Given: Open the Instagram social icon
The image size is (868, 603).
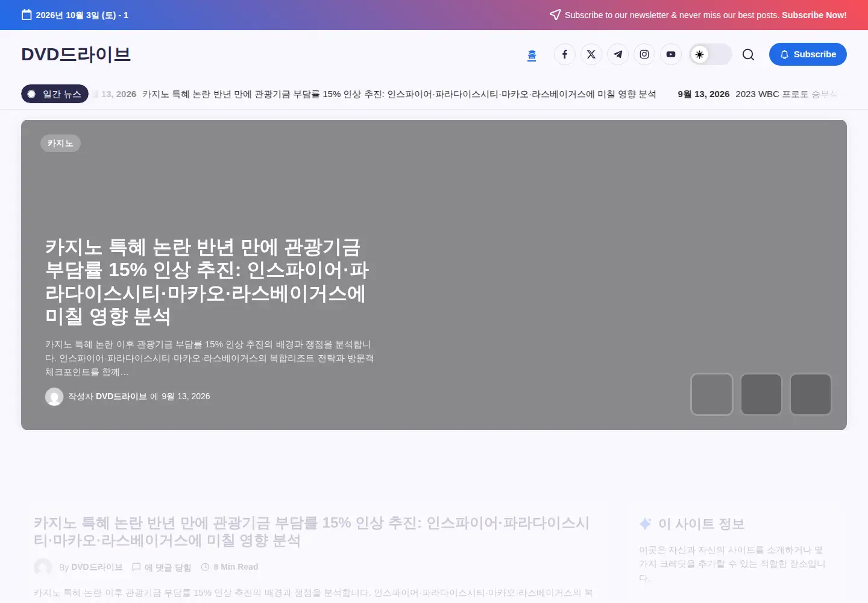Looking at the screenshot, I should click(x=644, y=54).
